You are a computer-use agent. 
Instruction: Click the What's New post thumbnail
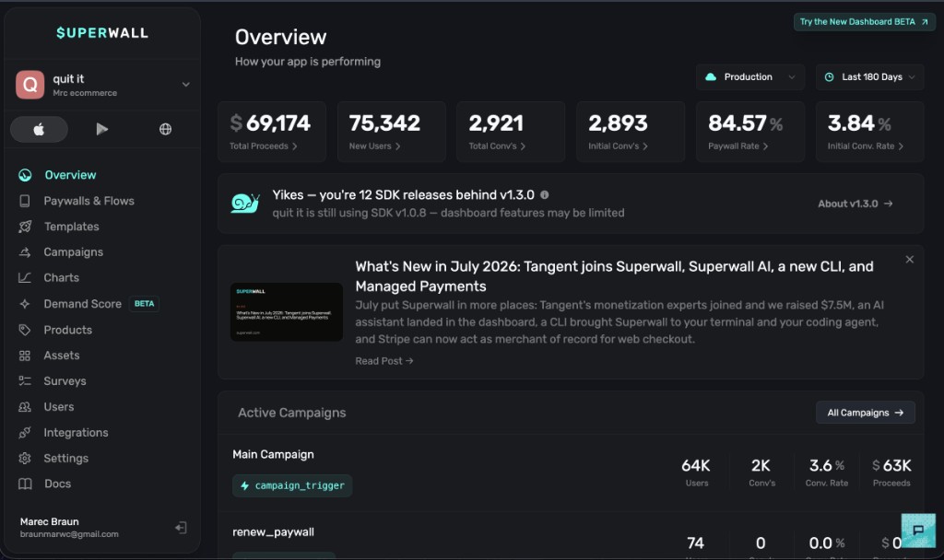point(287,311)
